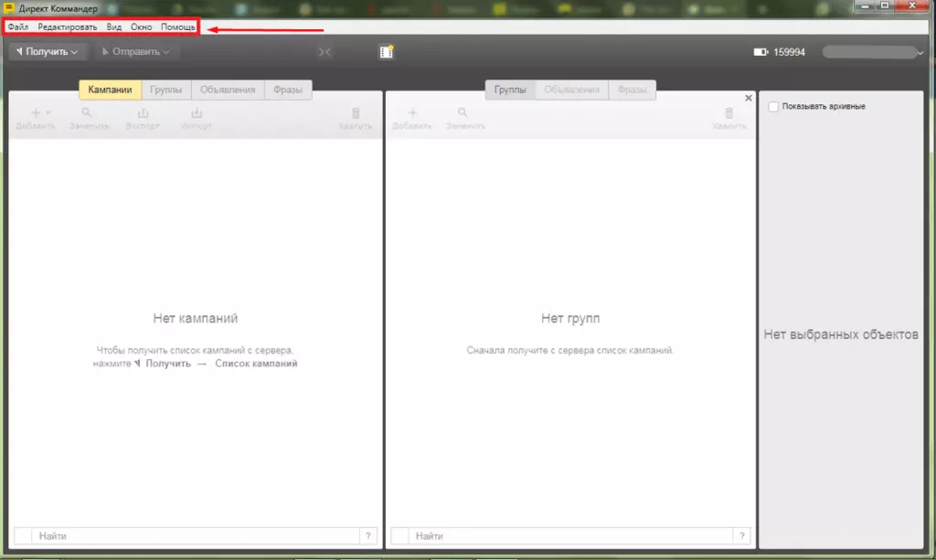Click the Получить link in hint text
This screenshot has height=560, width=936.
(x=168, y=364)
